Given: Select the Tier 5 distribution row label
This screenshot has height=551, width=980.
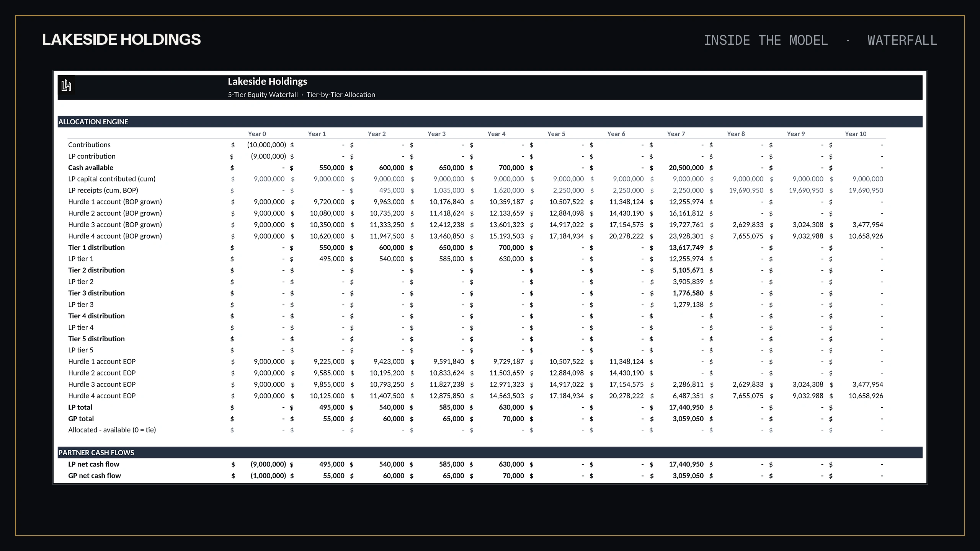Looking at the screenshot, I should click(x=96, y=339).
